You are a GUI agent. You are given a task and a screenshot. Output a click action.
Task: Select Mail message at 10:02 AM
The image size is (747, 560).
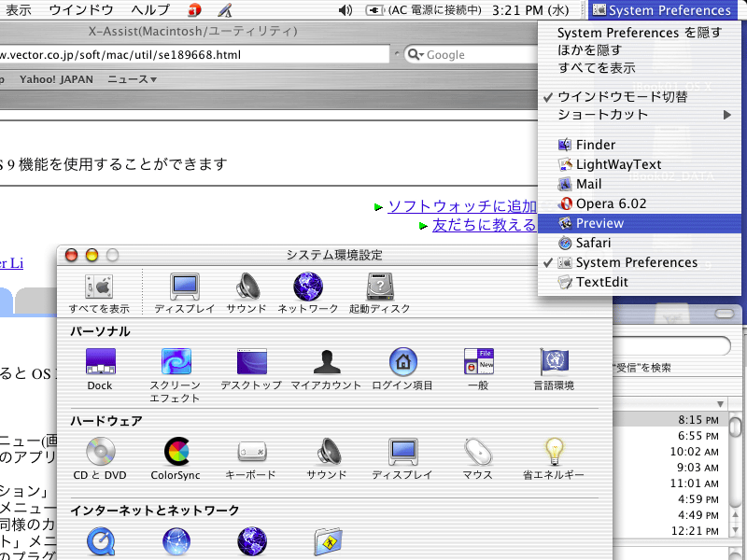[671, 452]
